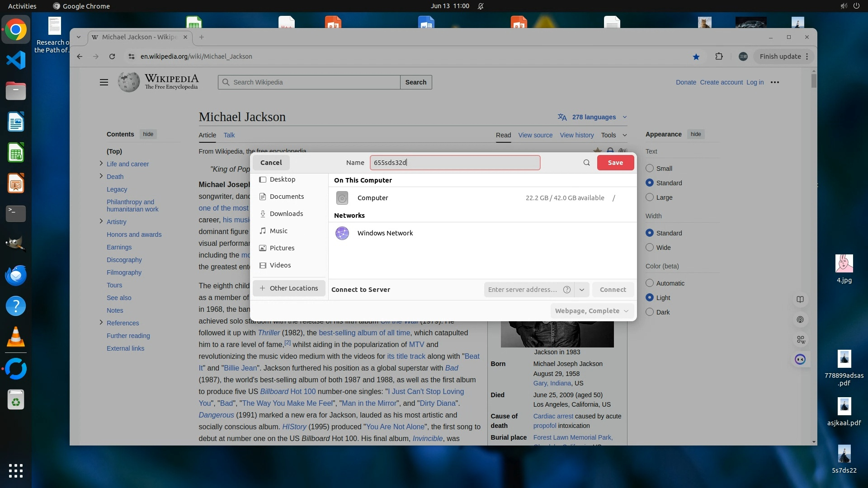868x488 pixels.
Task: Switch to the Talk tab
Action: [x=229, y=135]
